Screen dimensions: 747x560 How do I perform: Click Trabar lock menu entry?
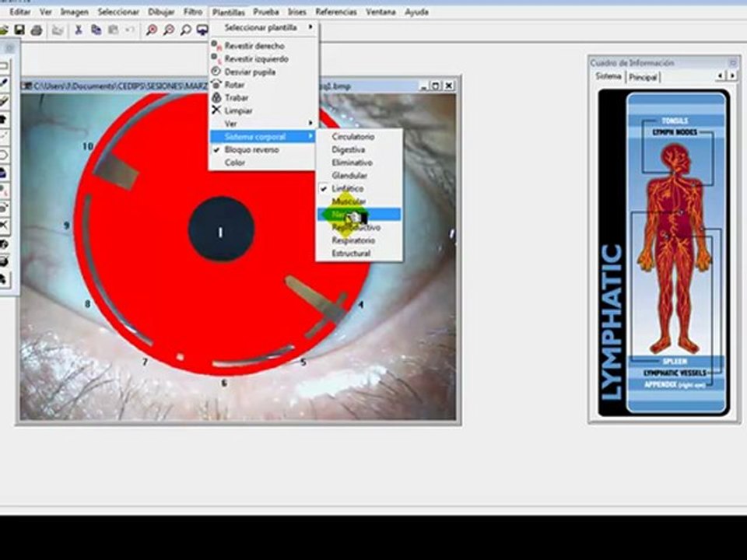tap(237, 98)
